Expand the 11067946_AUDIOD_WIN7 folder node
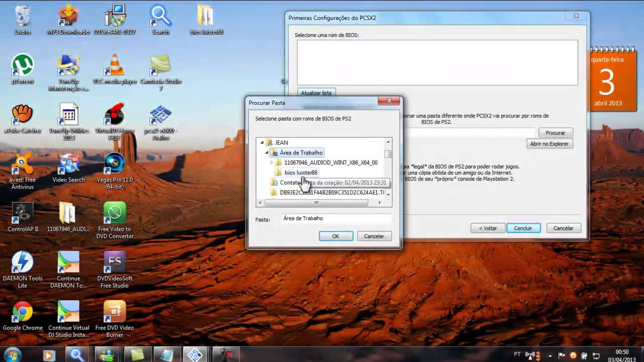Screen dimensions: 644x362 [x=272, y=162]
